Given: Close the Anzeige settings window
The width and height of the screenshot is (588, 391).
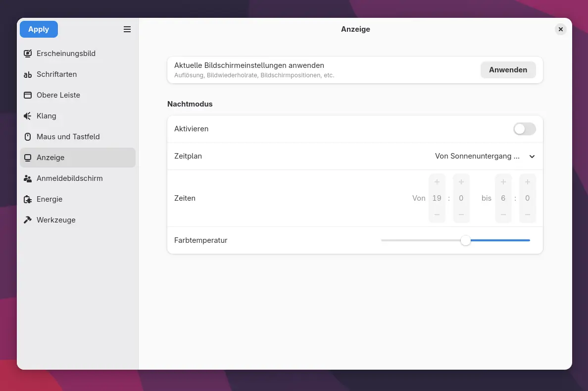Looking at the screenshot, I should [560, 29].
